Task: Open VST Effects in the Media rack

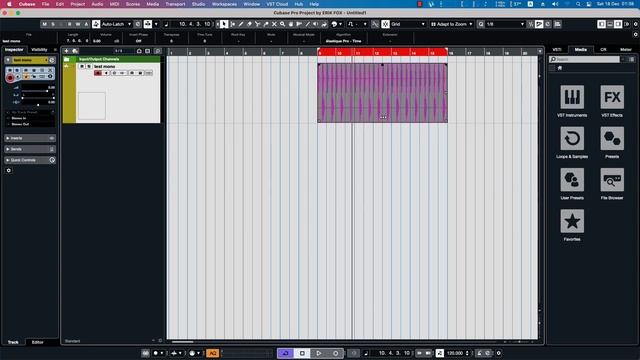Action: click(612, 97)
